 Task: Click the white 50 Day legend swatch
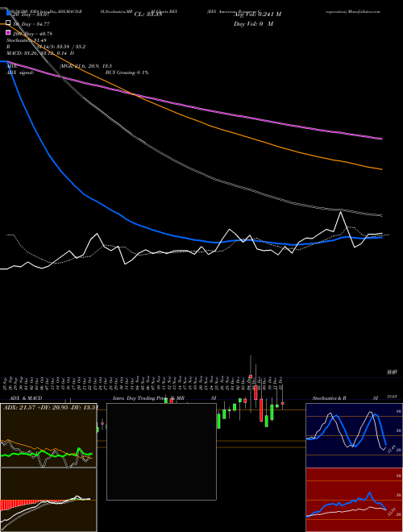(8, 23)
